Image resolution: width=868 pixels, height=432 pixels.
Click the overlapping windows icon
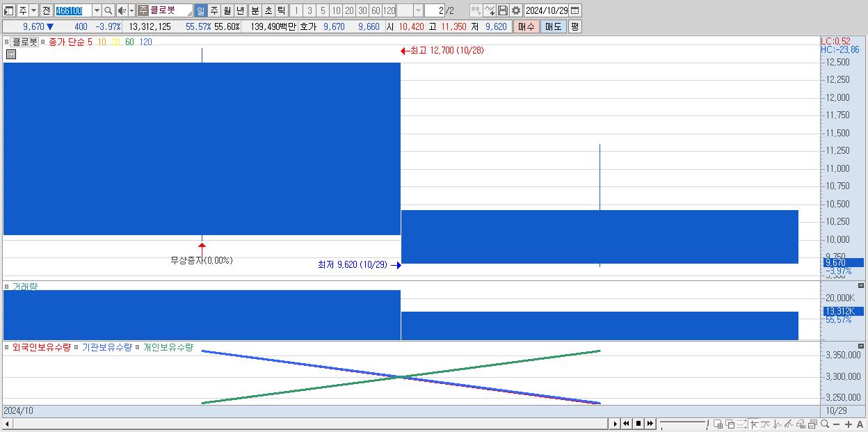[730, 424]
